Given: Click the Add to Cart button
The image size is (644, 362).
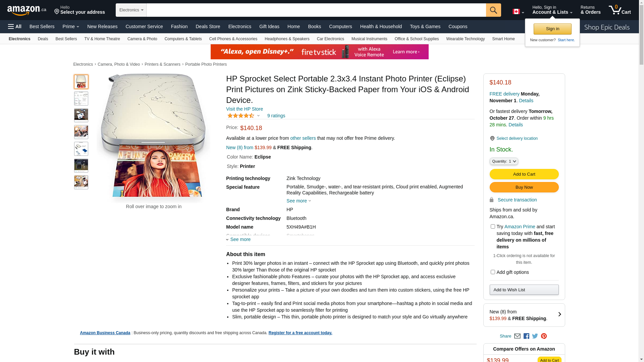Looking at the screenshot, I should (x=524, y=174).
